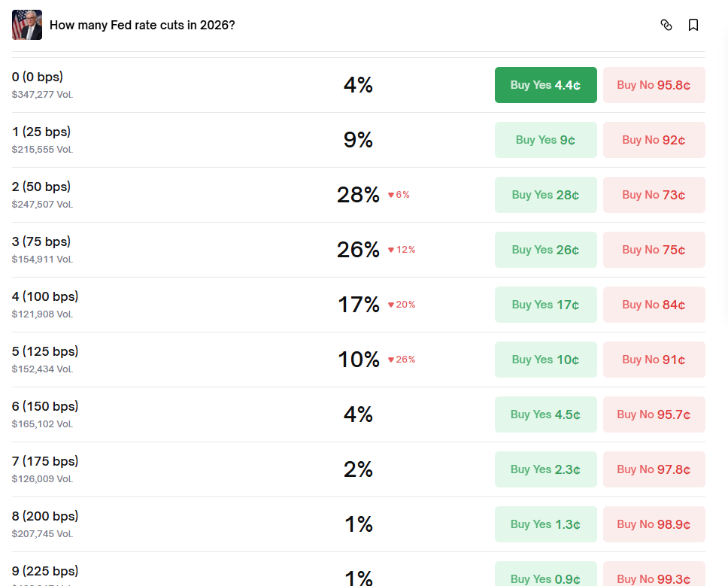Buy No on 9 (225 bps) at 99.3¢
Image resolution: width=728 pixels, height=586 pixels.
(x=654, y=578)
